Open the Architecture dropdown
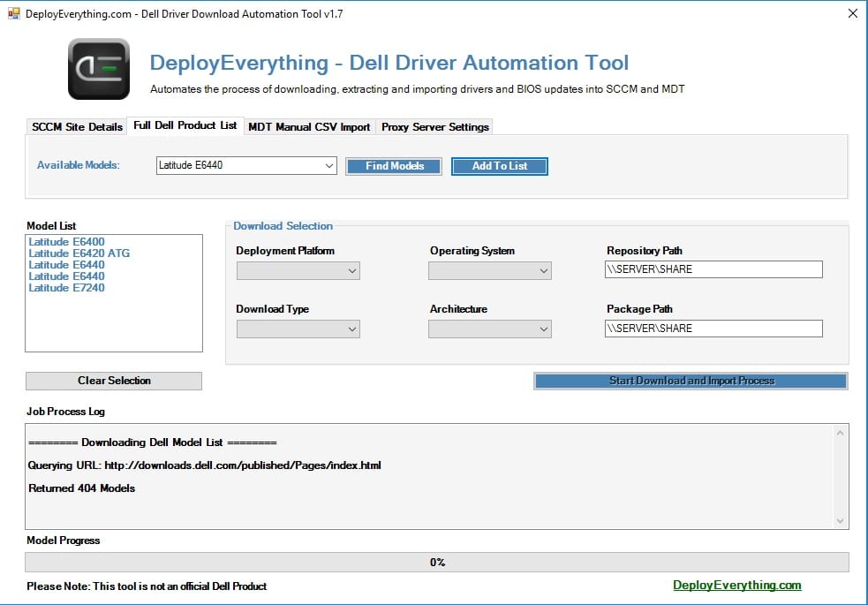The width and height of the screenshot is (868, 605). tap(490, 329)
